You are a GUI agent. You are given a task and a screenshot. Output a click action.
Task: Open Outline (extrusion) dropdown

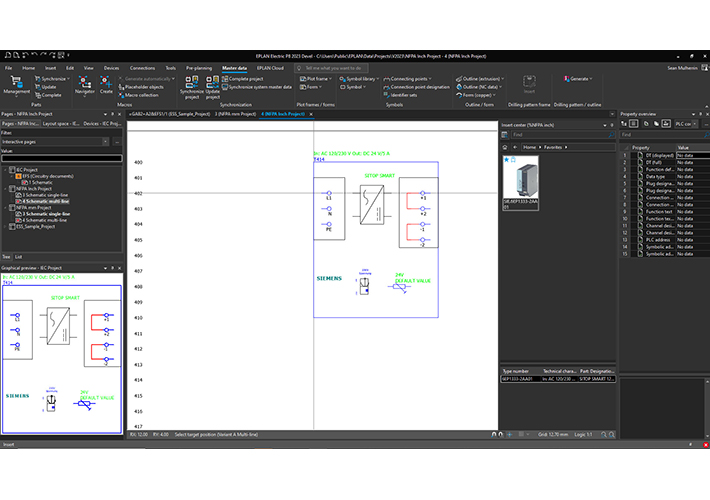pyautogui.click(x=480, y=79)
